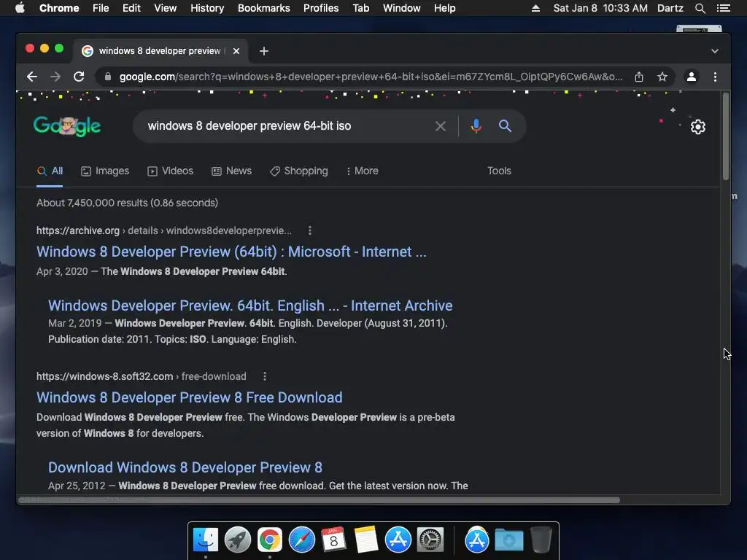The width and height of the screenshot is (747, 560).
Task: Open Finder from the Dock
Action: tap(206, 540)
